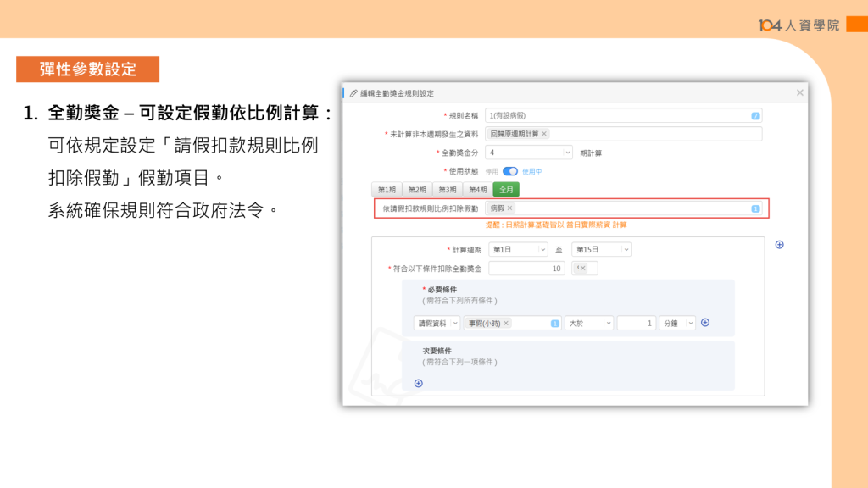
Task: Add another 必要條件 condition row
Action: pos(704,323)
